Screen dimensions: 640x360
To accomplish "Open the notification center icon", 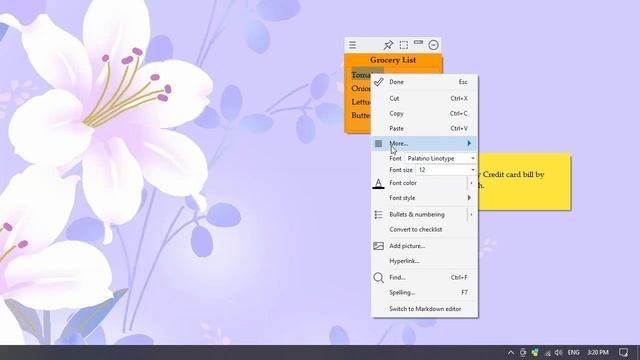I will point(623,352).
